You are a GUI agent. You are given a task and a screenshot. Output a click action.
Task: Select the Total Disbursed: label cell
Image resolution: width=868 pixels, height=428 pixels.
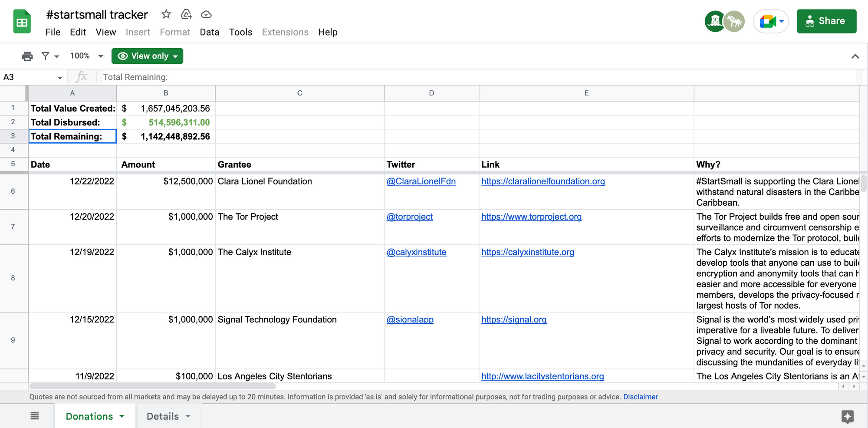pyautogui.click(x=72, y=122)
